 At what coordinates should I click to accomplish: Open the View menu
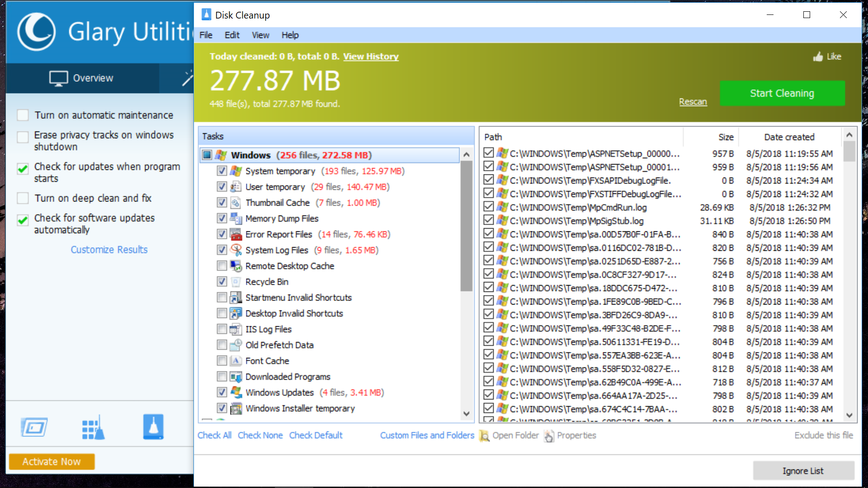pos(260,35)
